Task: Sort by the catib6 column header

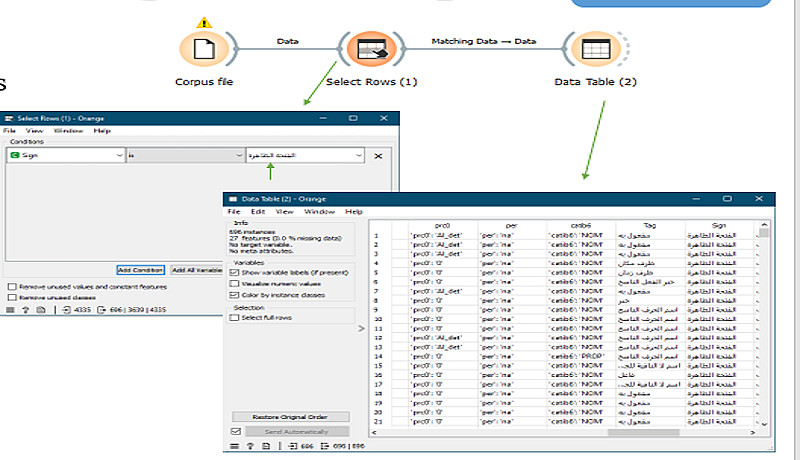Action: click(x=581, y=225)
